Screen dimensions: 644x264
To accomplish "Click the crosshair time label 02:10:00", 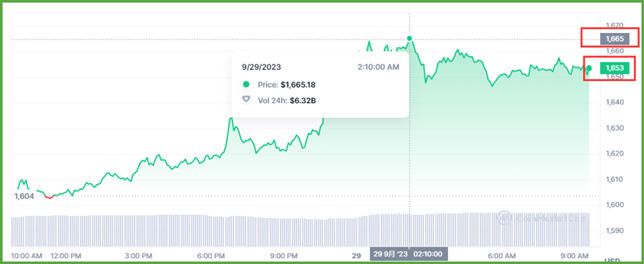I will pos(427,254).
